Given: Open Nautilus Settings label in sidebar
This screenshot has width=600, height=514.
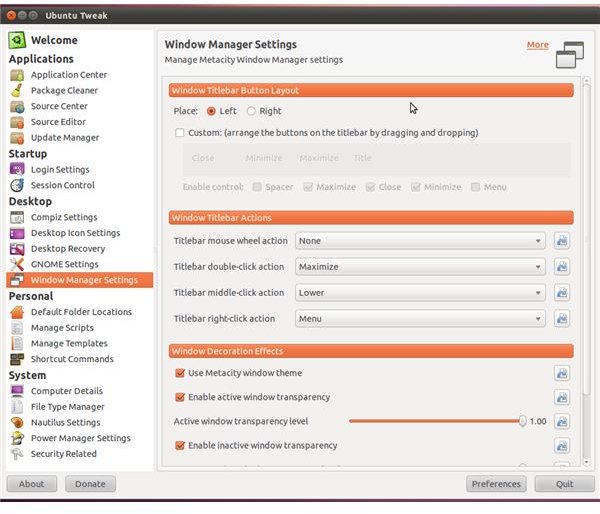Looking at the screenshot, I should (65, 423).
